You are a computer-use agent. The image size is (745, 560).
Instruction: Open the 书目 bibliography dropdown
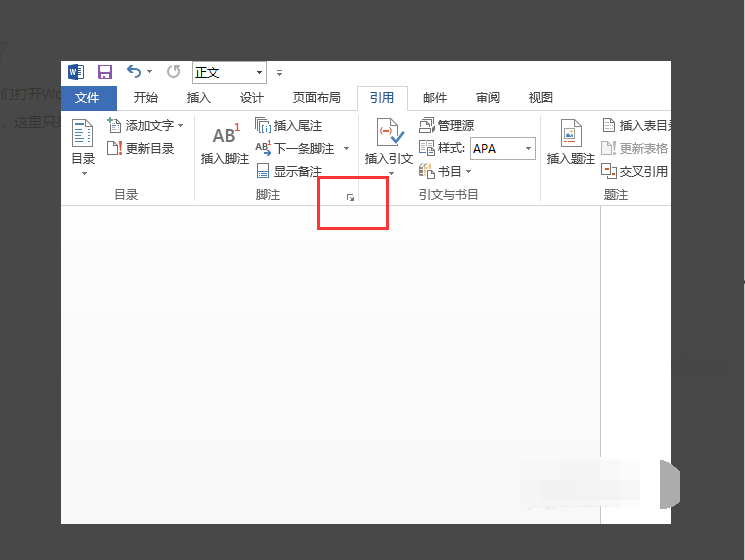tap(445, 171)
